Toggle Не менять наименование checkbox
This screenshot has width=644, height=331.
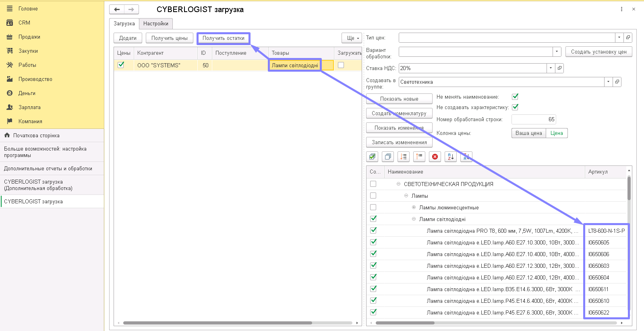(x=515, y=97)
